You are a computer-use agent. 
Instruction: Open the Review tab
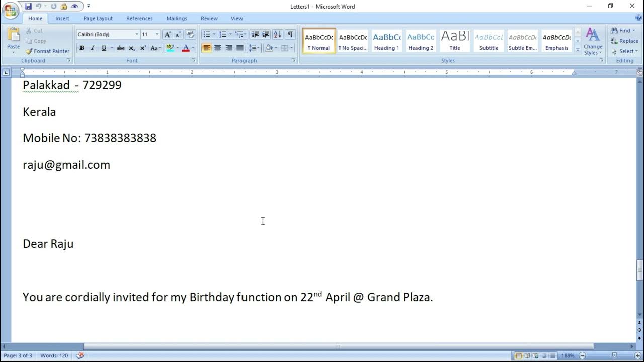209,19
